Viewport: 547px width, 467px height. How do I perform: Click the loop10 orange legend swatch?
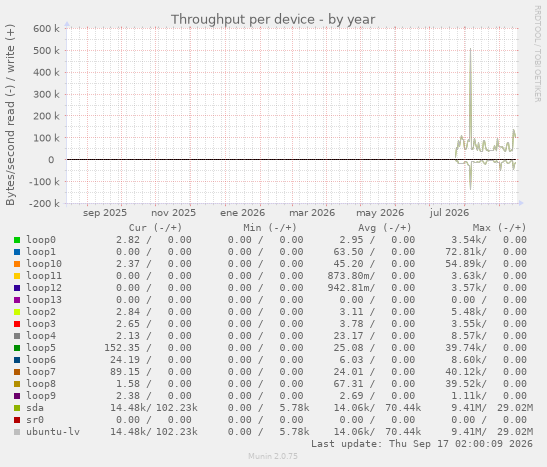[x=17, y=264]
